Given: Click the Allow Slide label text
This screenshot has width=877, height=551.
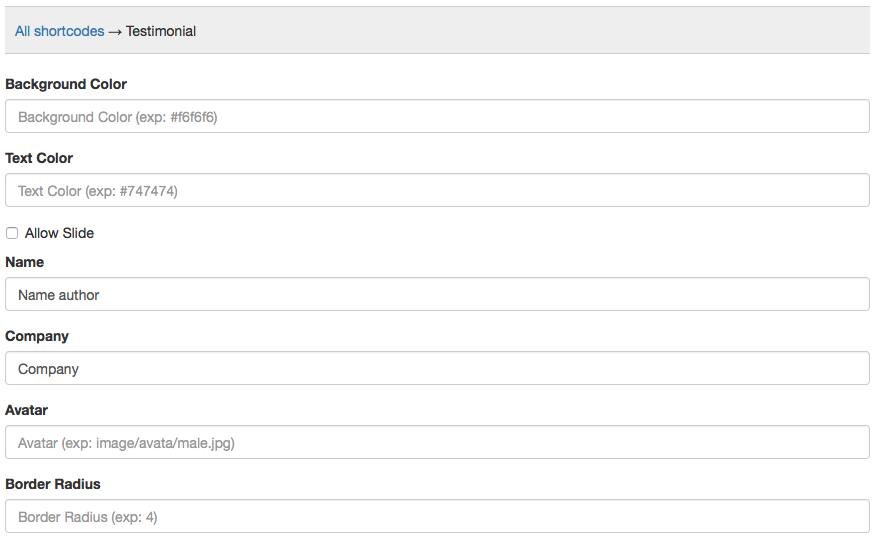Looking at the screenshot, I should click(x=59, y=233).
